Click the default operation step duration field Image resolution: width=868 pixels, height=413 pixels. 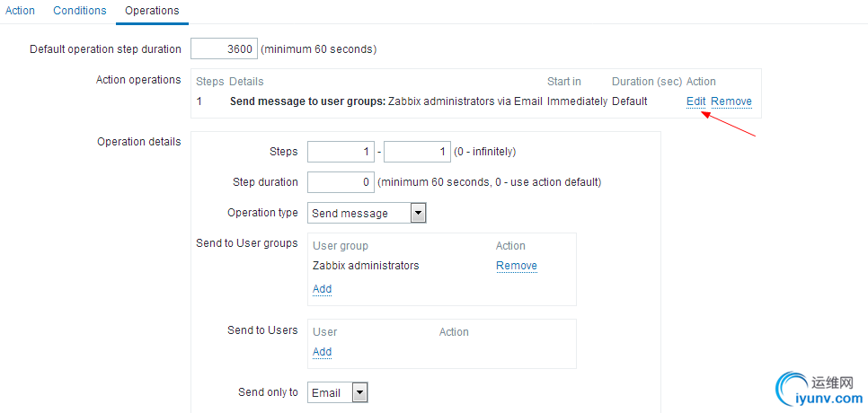224,49
